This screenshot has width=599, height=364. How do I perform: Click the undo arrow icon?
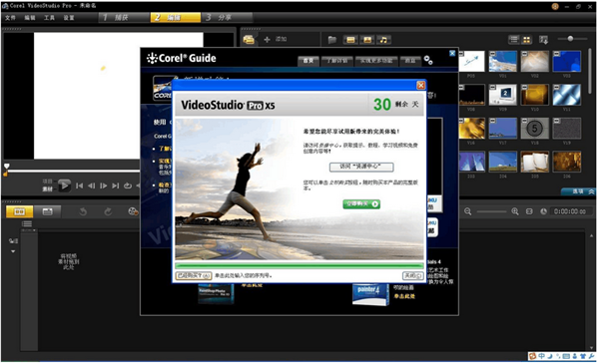pyautogui.click(x=83, y=211)
